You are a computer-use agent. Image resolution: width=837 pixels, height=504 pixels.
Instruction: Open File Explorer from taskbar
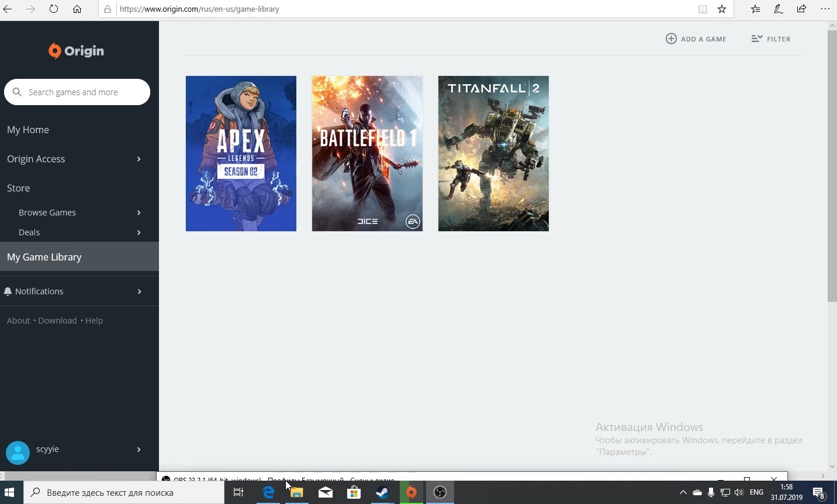297,492
